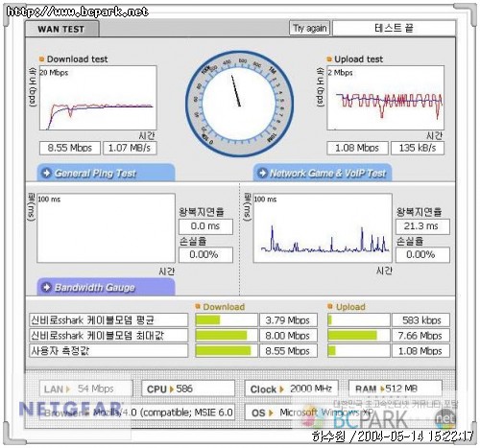Screen dimensions: 480x448
Task: Click the Try again button
Action: coord(309,28)
